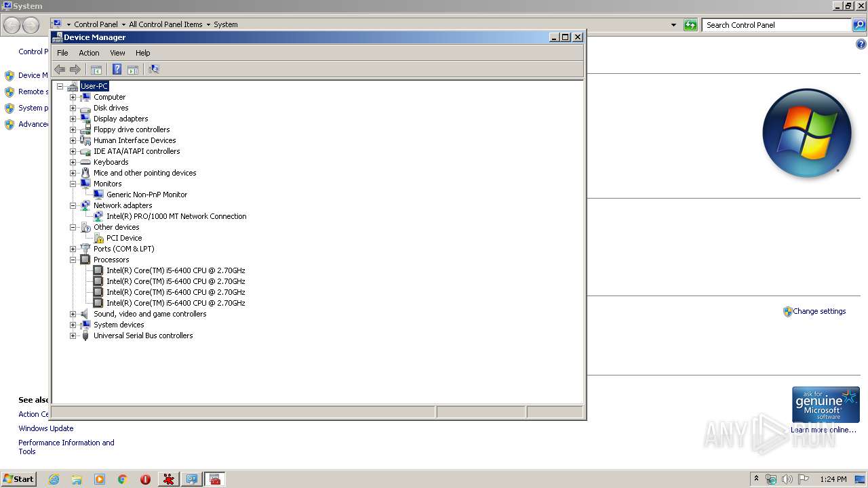Open Help via blue question-mark toolbar icon
Viewport: 868px width, 488px height.
click(117, 69)
